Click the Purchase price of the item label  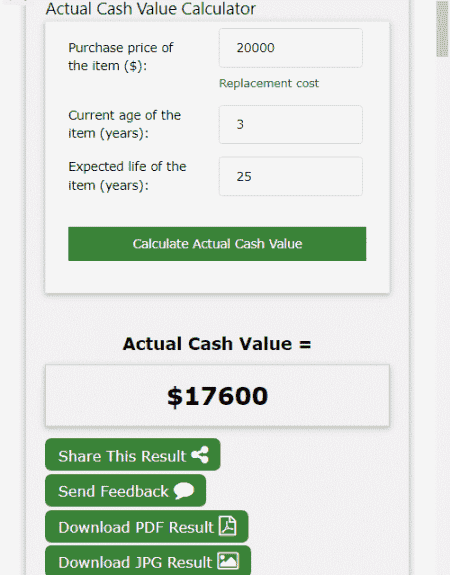pyautogui.click(x=121, y=57)
